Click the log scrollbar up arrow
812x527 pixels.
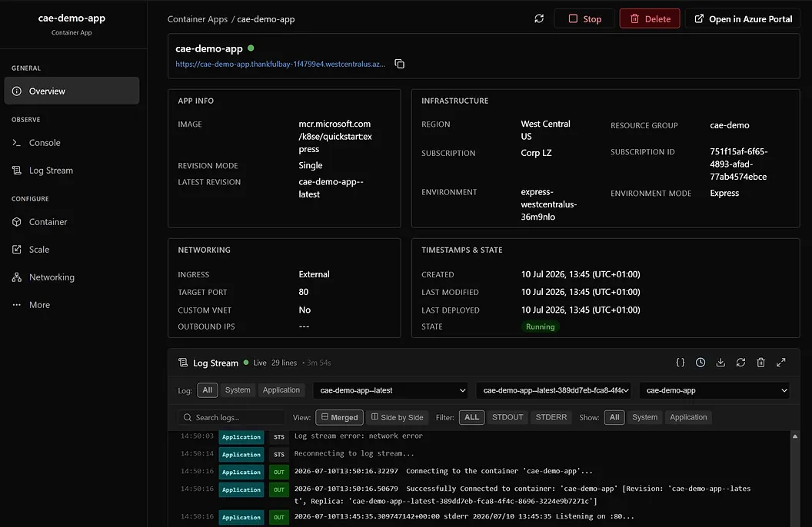click(x=795, y=436)
